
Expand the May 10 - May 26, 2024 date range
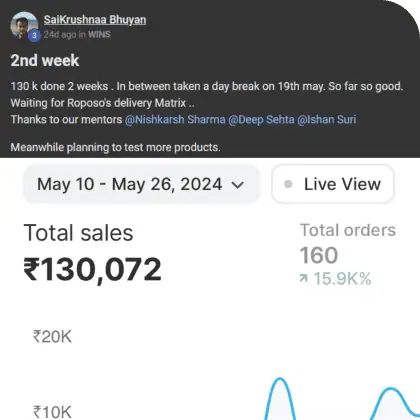(141, 184)
